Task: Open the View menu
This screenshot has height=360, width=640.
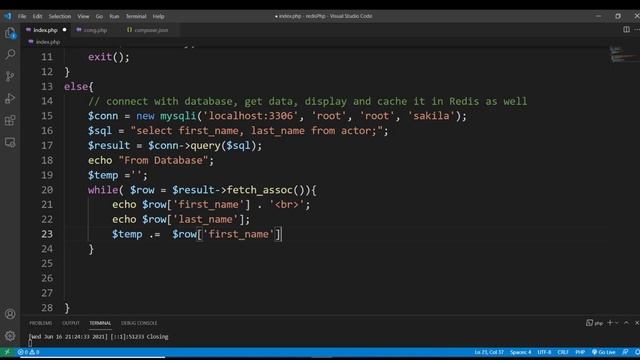Action: 83,16
